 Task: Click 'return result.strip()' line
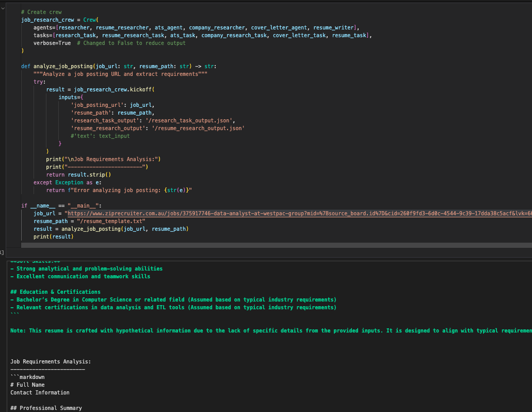pyautogui.click(x=78, y=175)
